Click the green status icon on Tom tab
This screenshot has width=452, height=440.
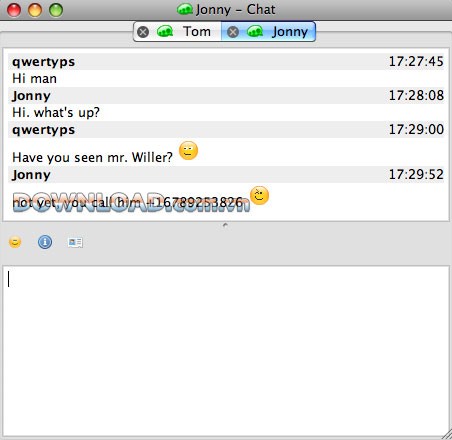pos(165,31)
